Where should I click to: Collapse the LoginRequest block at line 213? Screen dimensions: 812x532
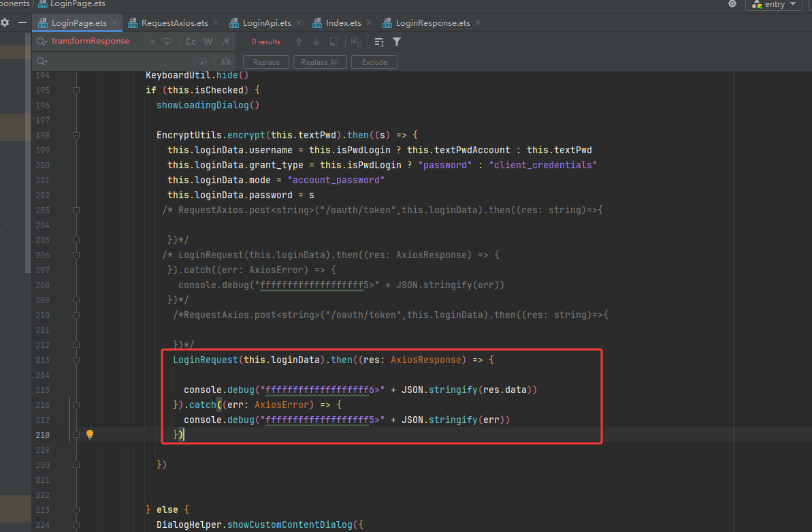(76, 360)
